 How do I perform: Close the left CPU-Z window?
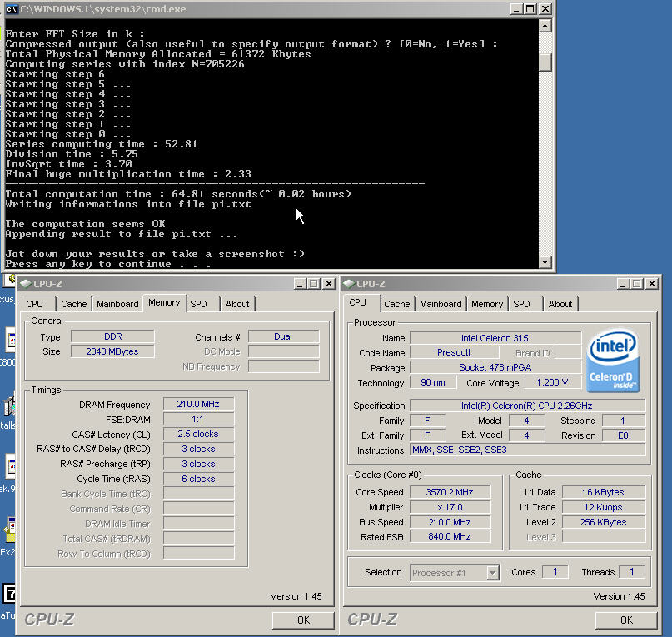329,284
